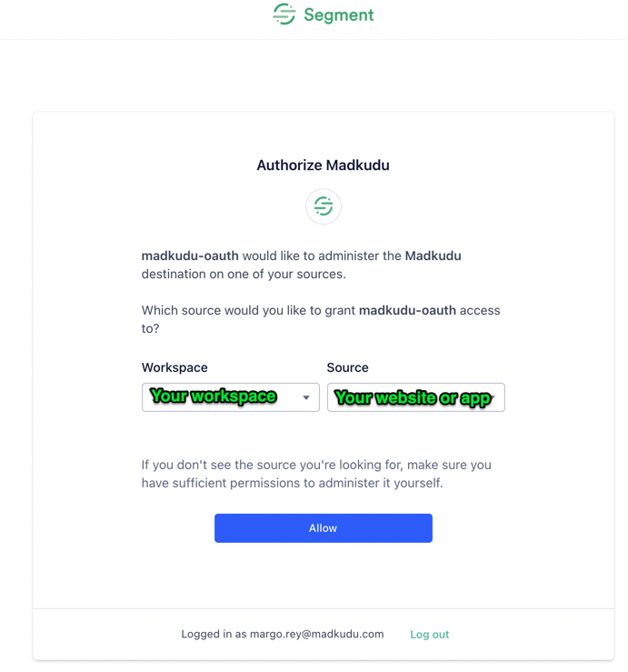628x672 pixels.
Task: Open the Source dropdown
Action: (416, 397)
